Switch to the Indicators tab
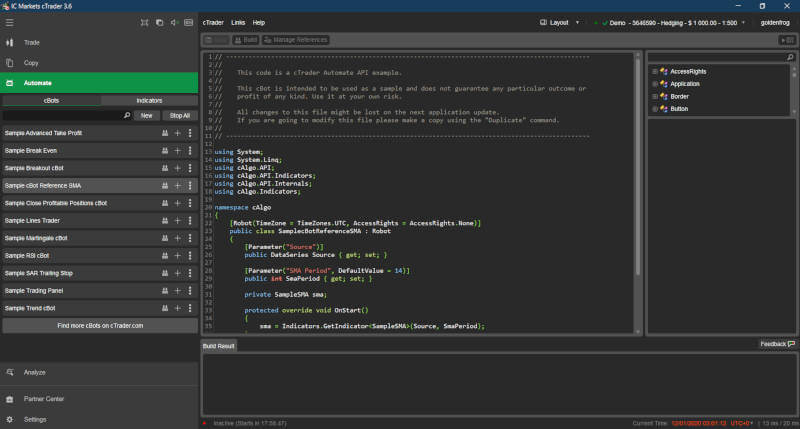 coord(149,101)
